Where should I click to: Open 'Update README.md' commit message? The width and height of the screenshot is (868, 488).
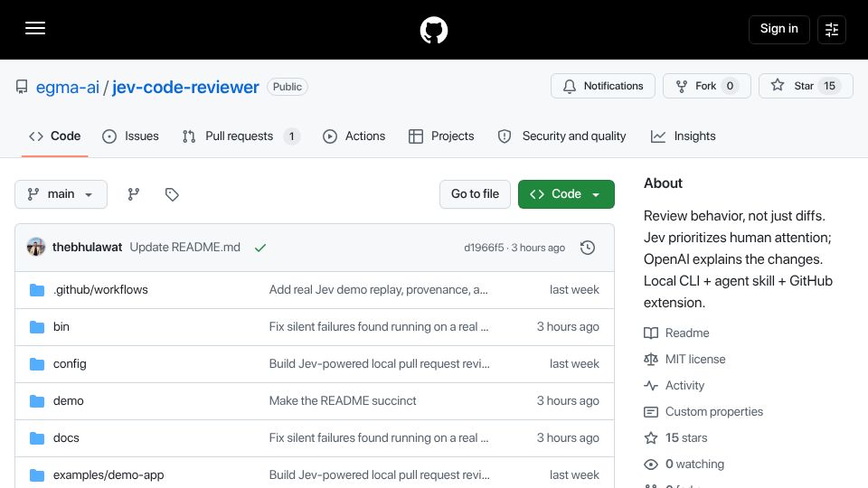point(184,248)
